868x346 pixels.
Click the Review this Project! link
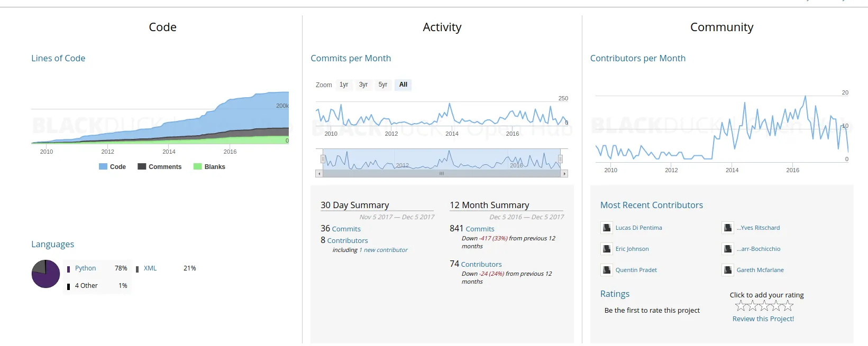pos(763,319)
